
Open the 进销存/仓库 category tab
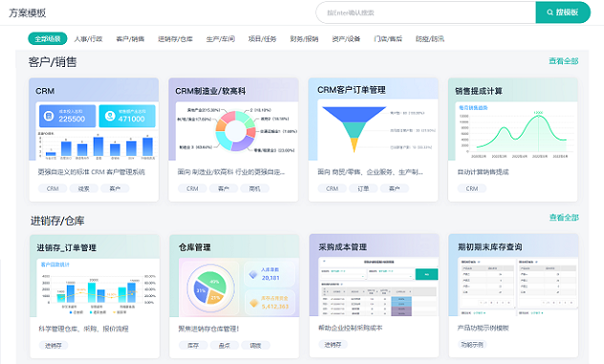[175, 38]
